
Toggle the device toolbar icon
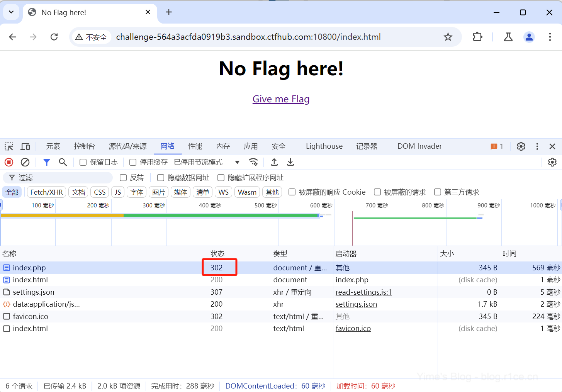[x=25, y=146]
